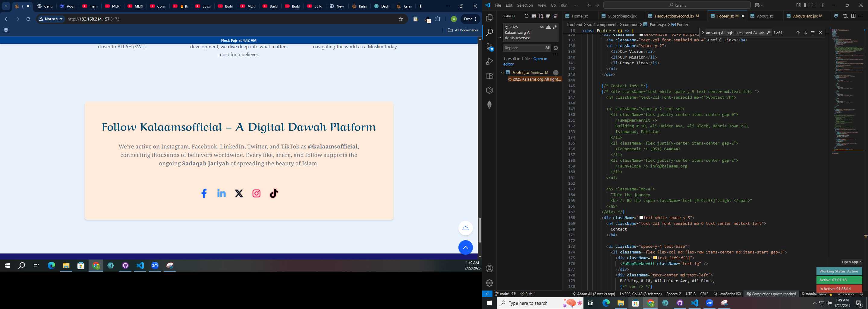Toggle Match Whole Word in find widget

pos(762,33)
